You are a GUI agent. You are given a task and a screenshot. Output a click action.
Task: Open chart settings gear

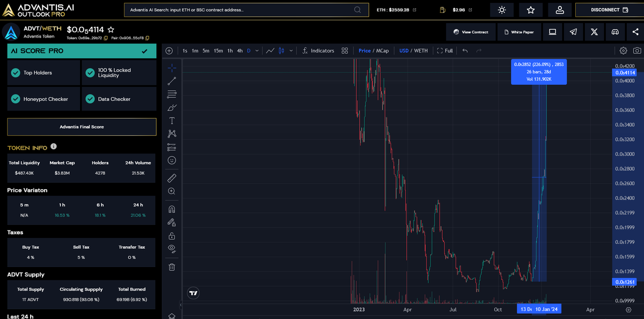click(x=623, y=51)
